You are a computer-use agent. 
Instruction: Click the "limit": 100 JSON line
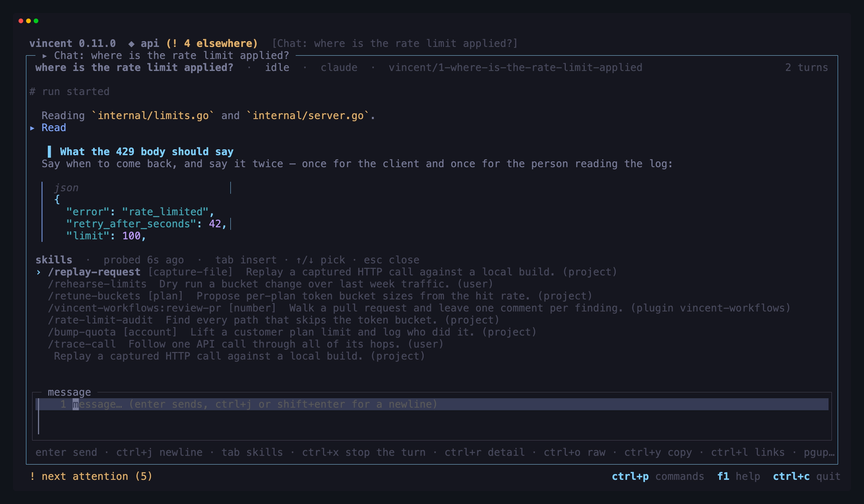click(x=106, y=236)
